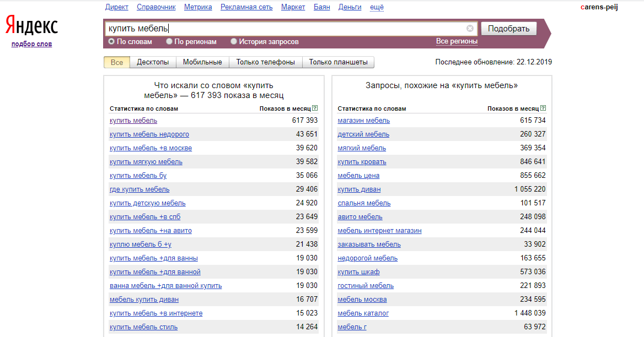The image size is (644, 337).
Task: Switch to the 'Только планшеты' tab
Action: click(339, 62)
